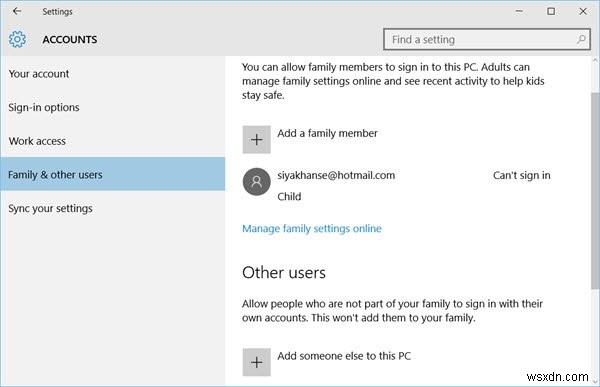Click Add someone else to this PC label
The image size is (600, 387).
[x=344, y=356]
